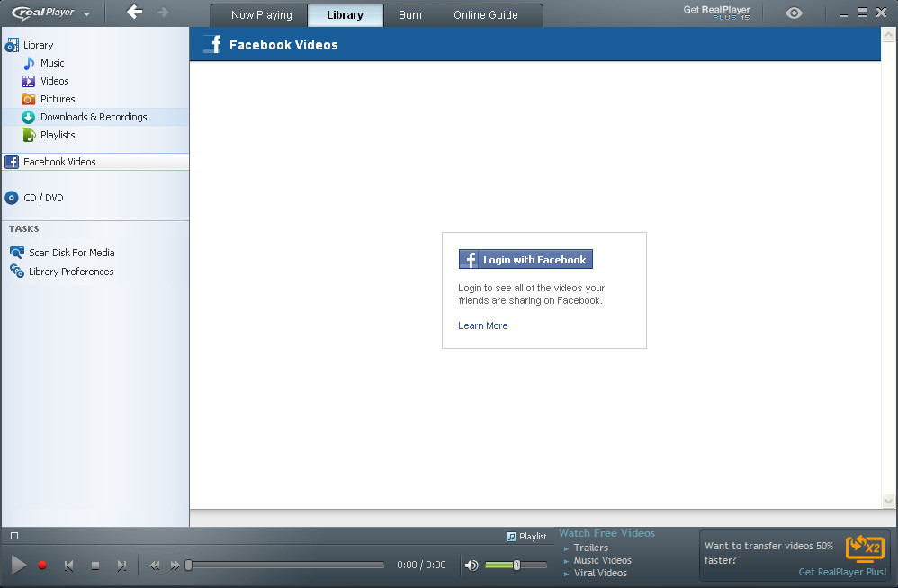
Task: Click the Get RealPlayer Plus! link
Action: coord(842,572)
